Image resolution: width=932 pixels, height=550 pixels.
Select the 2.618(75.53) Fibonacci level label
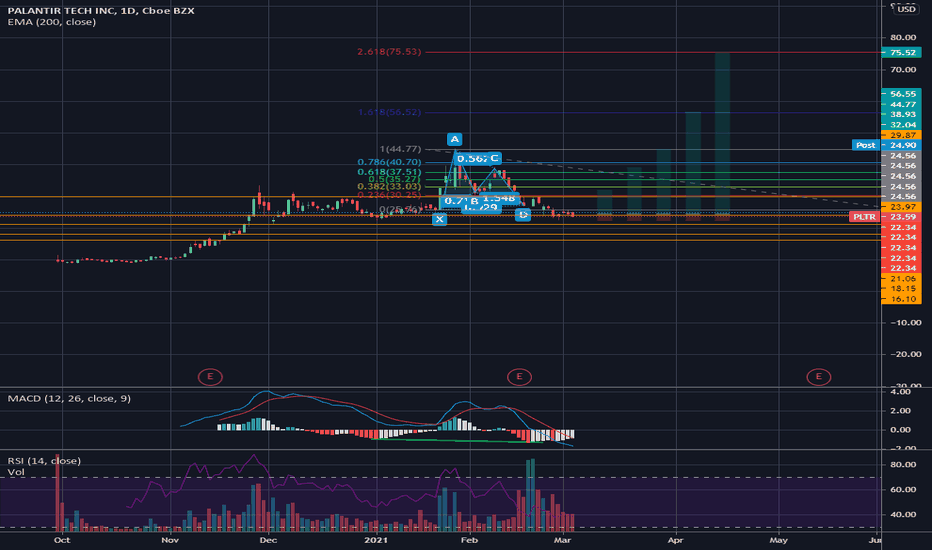389,52
